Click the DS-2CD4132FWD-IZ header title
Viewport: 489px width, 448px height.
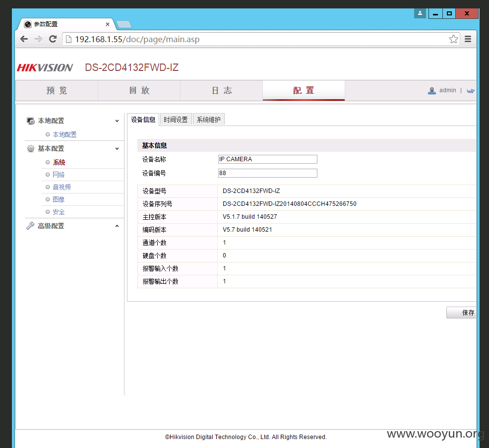[x=131, y=67]
